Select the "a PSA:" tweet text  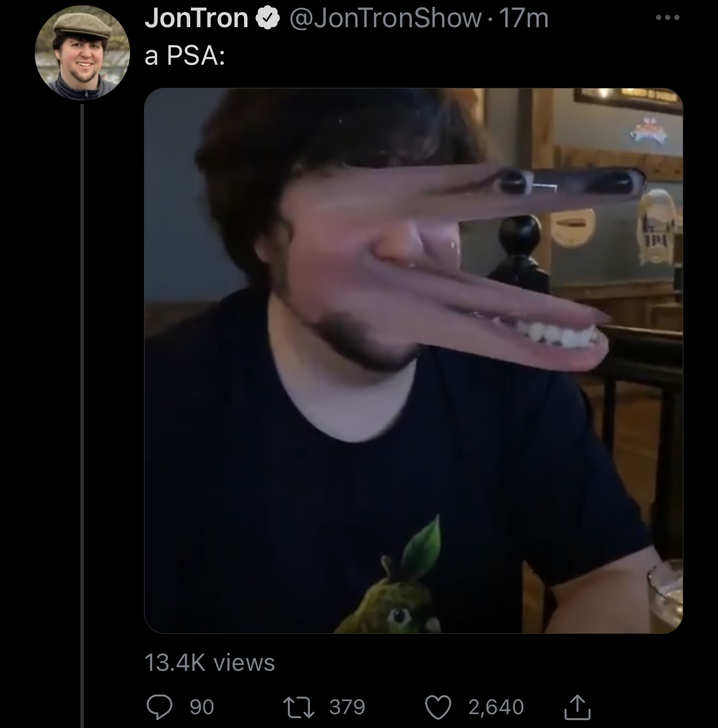[x=185, y=56]
